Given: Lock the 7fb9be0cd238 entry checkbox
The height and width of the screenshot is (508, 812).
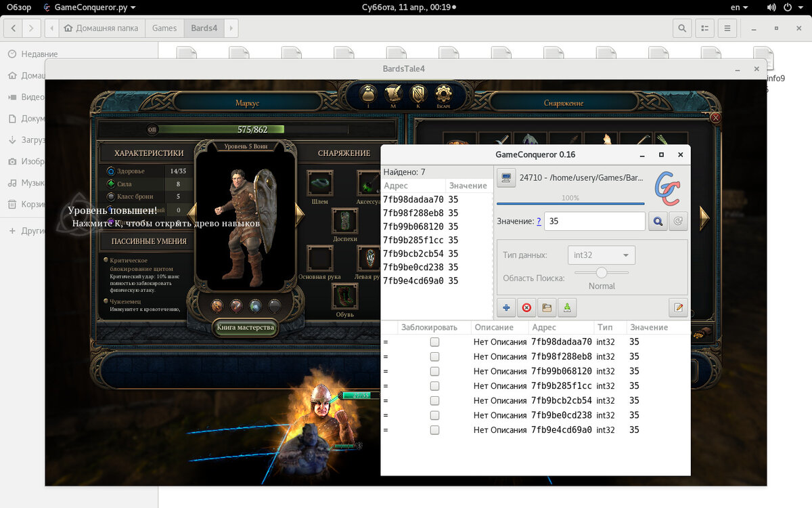Looking at the screenshot, I should pos(434,415).
